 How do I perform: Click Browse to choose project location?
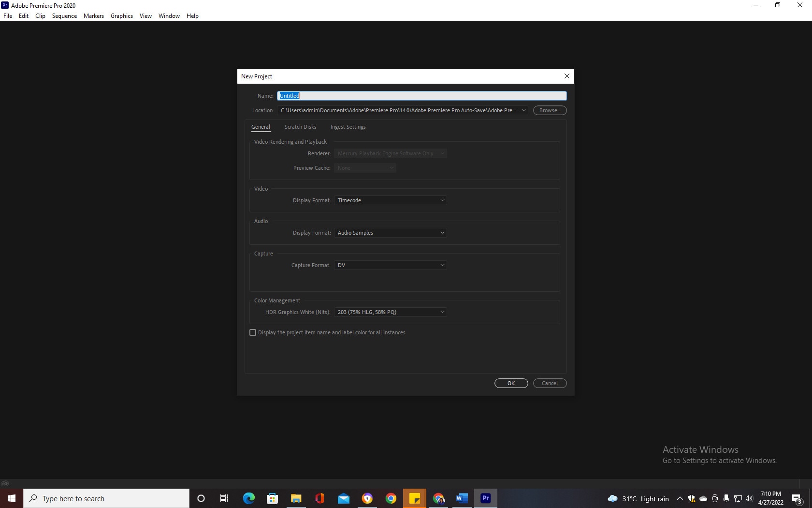pos(550,110)
